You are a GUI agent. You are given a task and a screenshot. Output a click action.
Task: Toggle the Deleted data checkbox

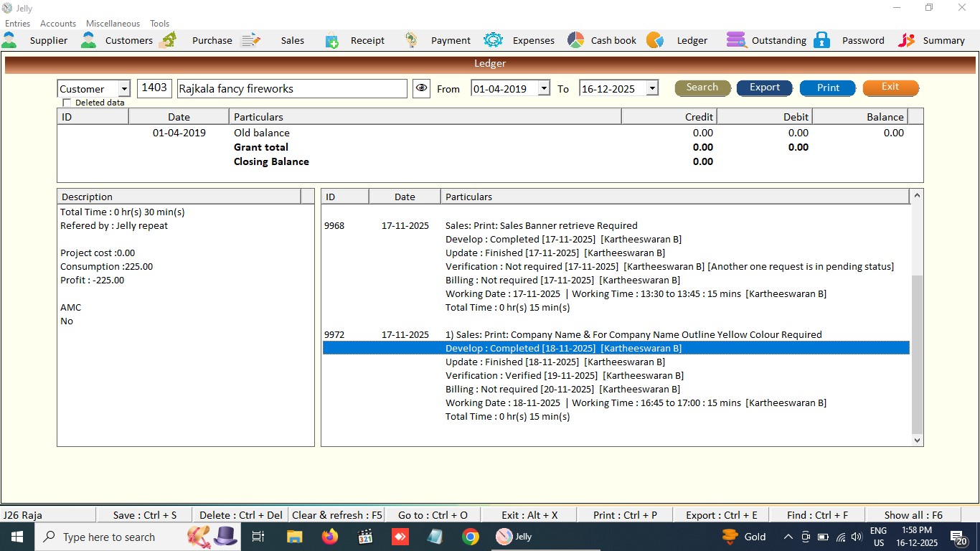[x=67, y=103]
